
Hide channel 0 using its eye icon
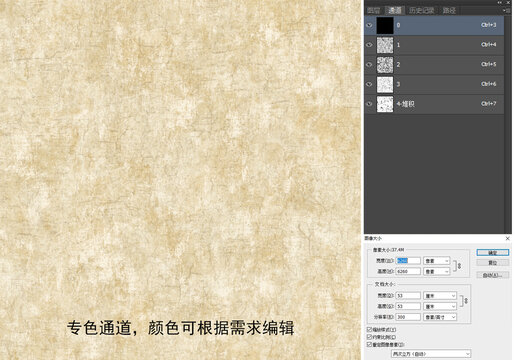(369, 25)
